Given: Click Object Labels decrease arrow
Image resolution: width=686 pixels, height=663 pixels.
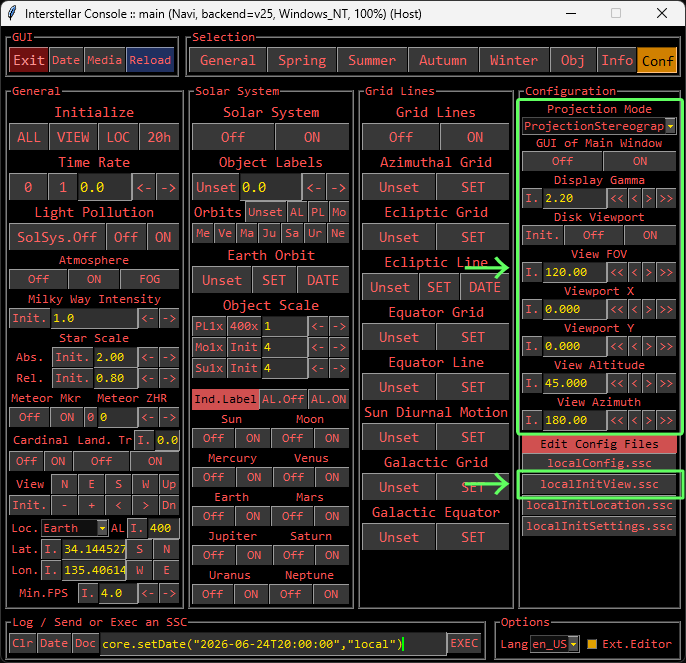Looking at the screenshot, I should tap(314, 188).
